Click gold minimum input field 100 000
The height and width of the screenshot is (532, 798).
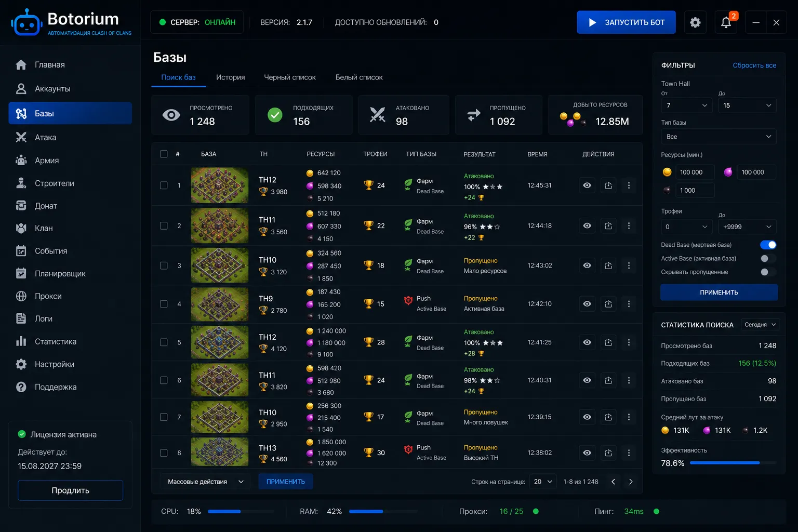pyautogui.click(x=695, y=172)
